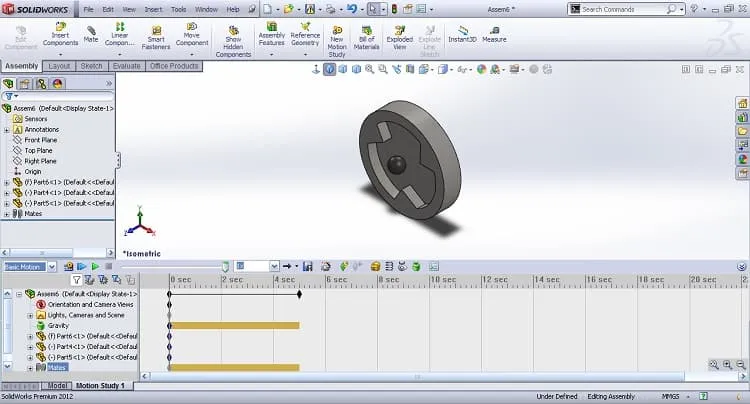Click the Calculate motion study icon
750x404 pixels.
coord(68,266)
